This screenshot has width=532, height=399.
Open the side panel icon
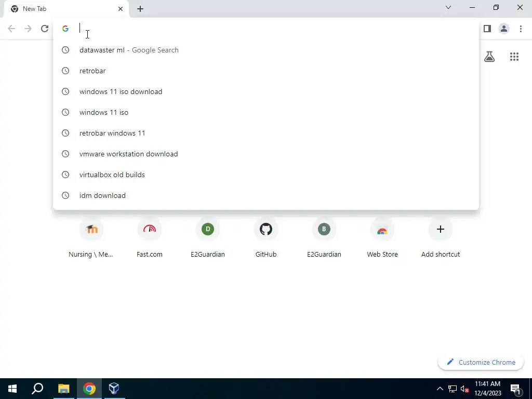click(487, 29)
